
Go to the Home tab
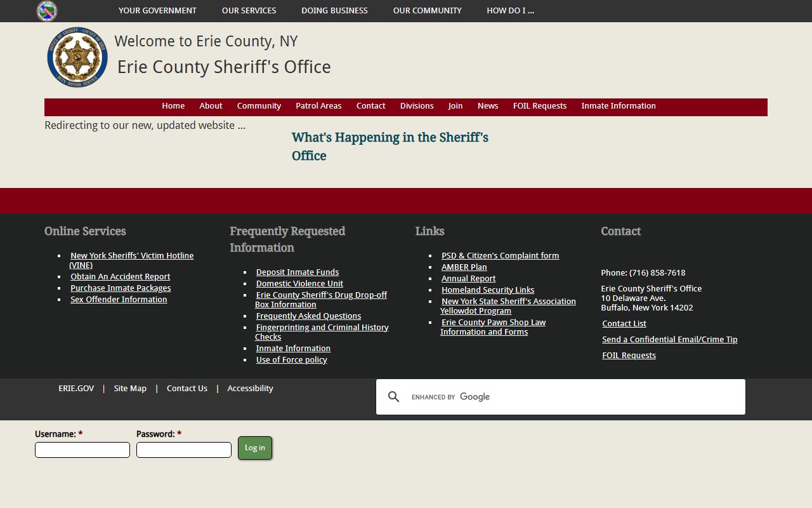(x=173, y=106)
